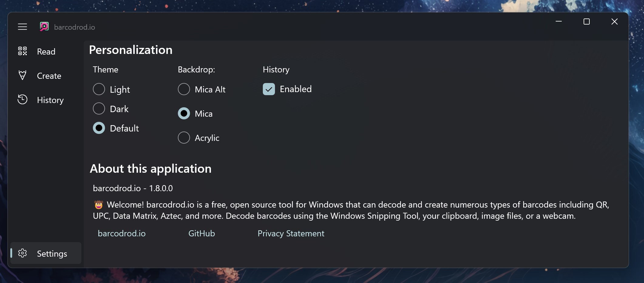This screenshot has height=283, width=644.
Task: Select the Default theme radio button
Action: click(99, 128)
